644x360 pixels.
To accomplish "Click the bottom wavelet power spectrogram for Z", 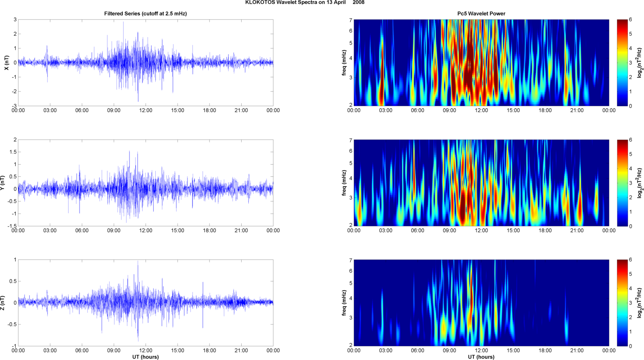I will pos(481,303).
